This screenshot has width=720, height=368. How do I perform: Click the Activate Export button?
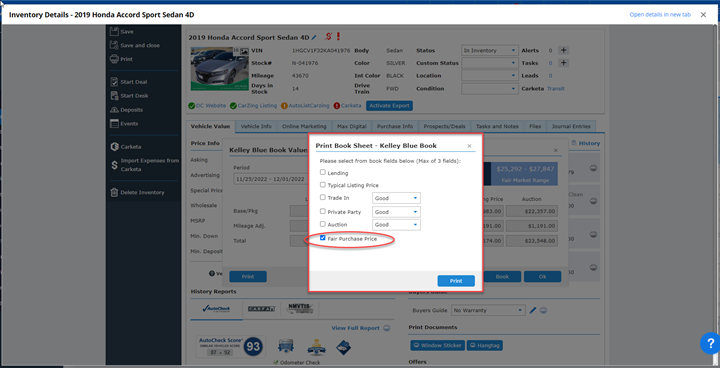click(389, 106)
